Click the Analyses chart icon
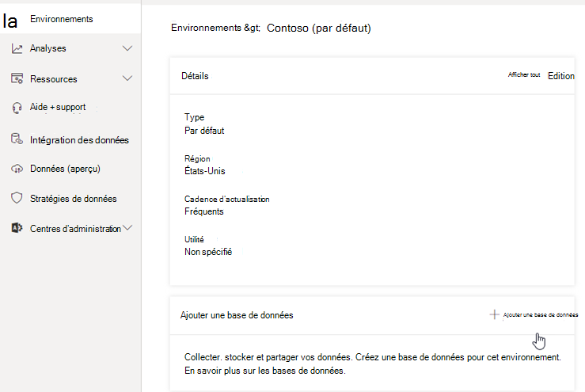Image resolution: width=585 pixels, height=392 pixels. coord(17,48)
